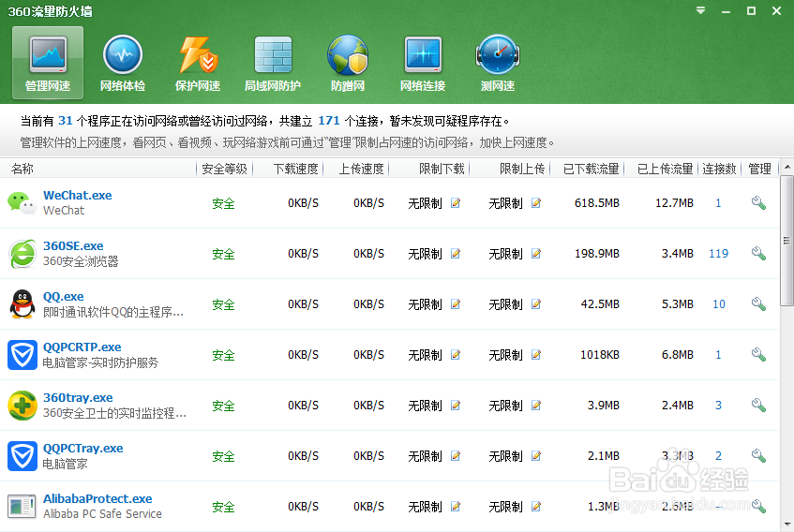Open manage wrench for 360SE.exe
The width and height of the screenshot is (794, 532).
click(x=758, y=254)
